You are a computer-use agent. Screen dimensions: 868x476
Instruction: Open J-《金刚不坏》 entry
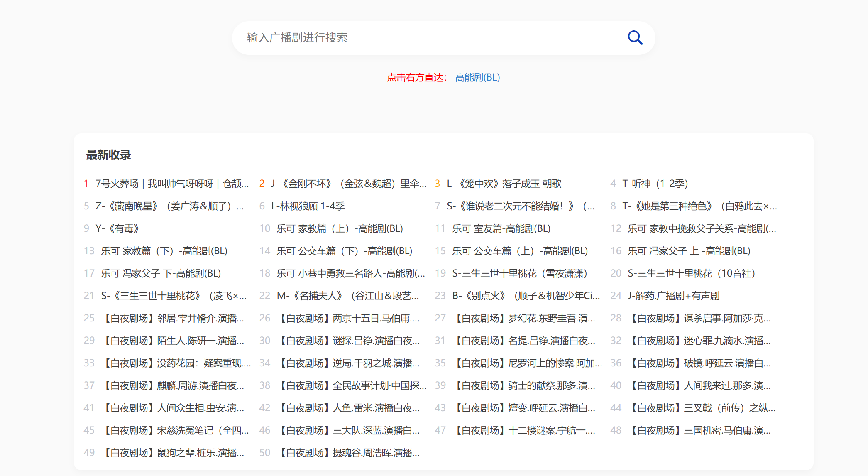coord(349,184)
